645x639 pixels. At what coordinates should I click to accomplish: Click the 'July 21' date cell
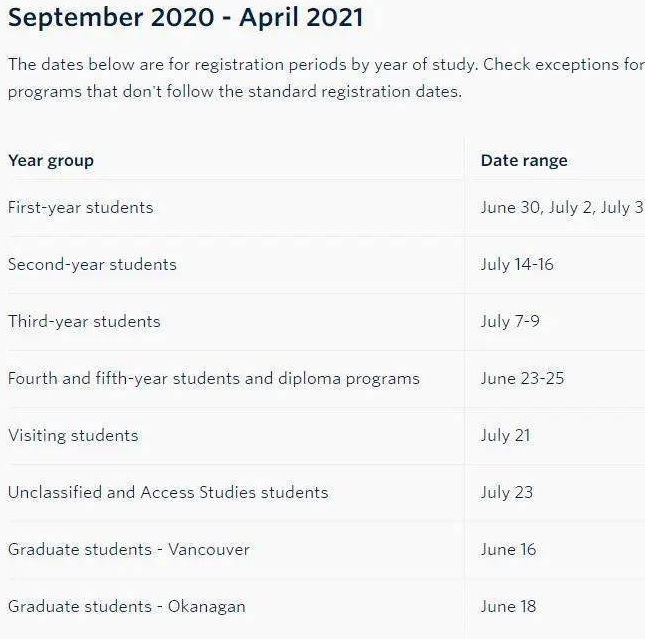tap(506, 435)
